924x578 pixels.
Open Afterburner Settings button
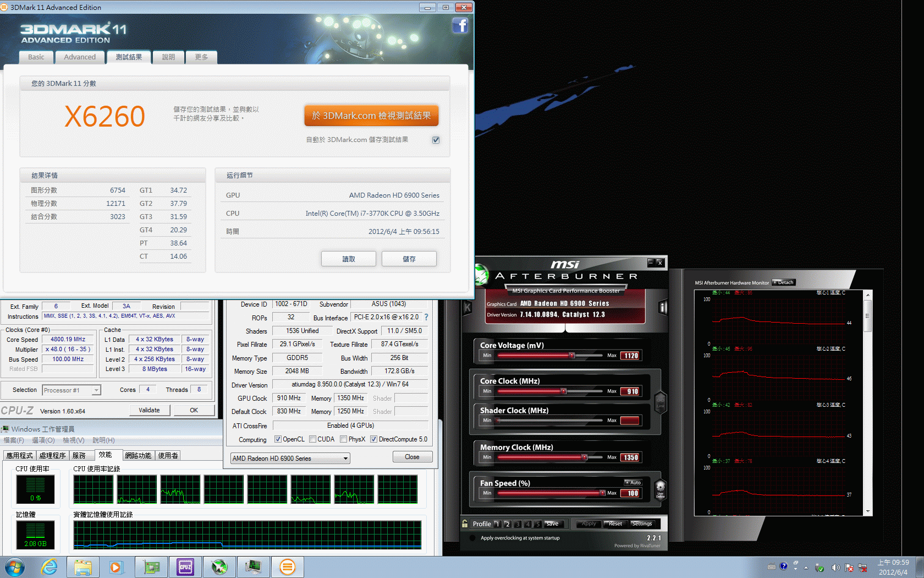click(642, 524)
